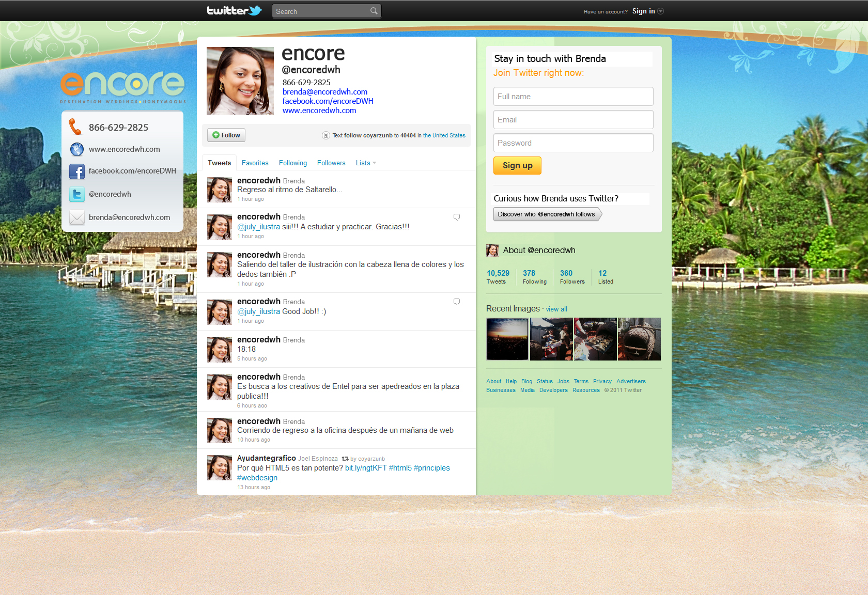Click Discover who @encoredwh follows
Image resolution: width=868 pixels, height=595 pixels.
(x=547, y=214)
